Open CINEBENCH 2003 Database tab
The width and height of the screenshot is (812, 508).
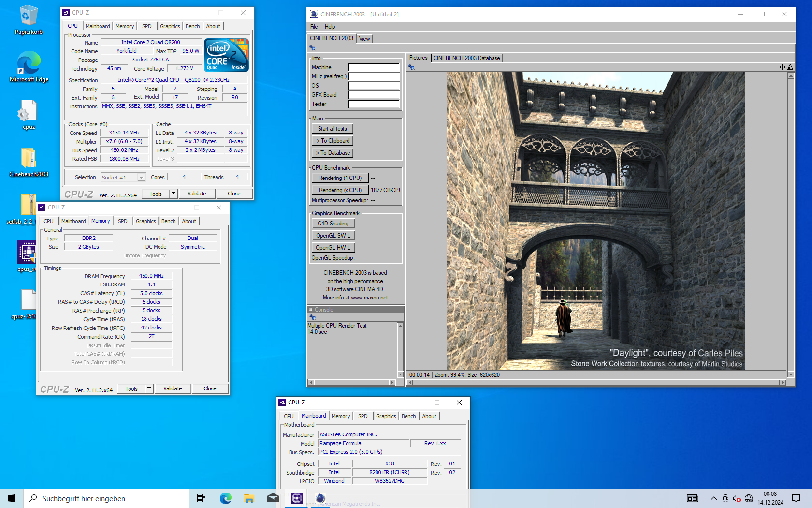pos(466,58)
